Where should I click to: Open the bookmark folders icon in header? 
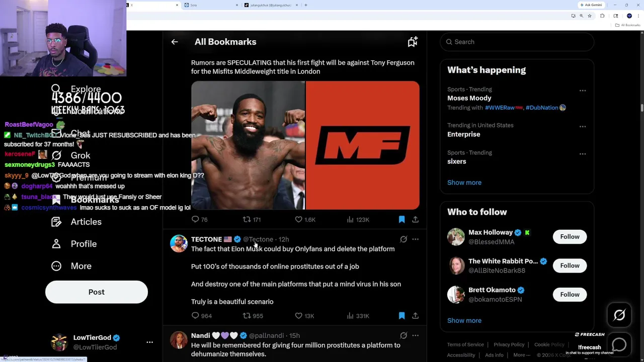point(413,42)
